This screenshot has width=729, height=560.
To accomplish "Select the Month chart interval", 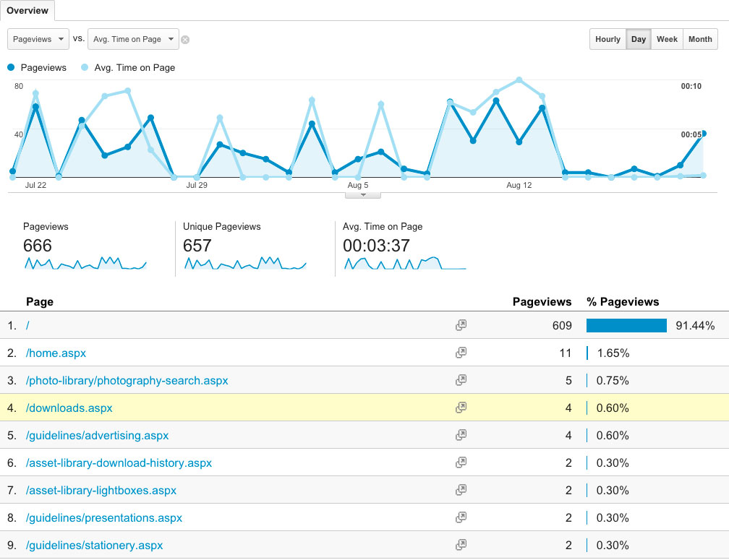I will pos(700,39).
